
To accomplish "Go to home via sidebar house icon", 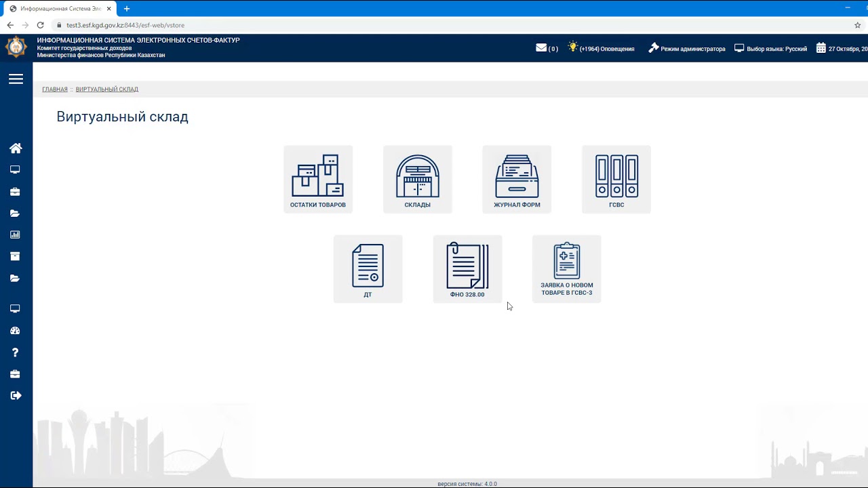I will tap(16, 148).
